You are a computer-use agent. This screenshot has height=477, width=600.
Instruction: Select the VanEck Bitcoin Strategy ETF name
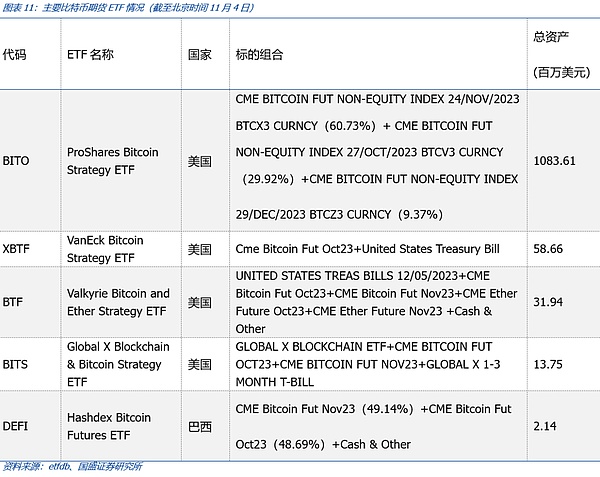pyautogui.click(x=105, y=249)
